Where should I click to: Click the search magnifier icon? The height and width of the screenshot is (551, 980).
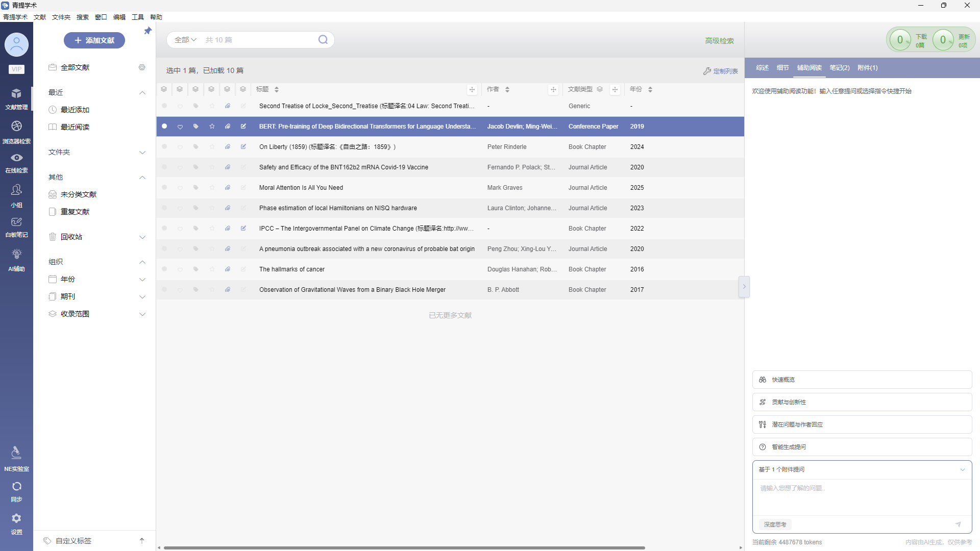tap(323, 40)
